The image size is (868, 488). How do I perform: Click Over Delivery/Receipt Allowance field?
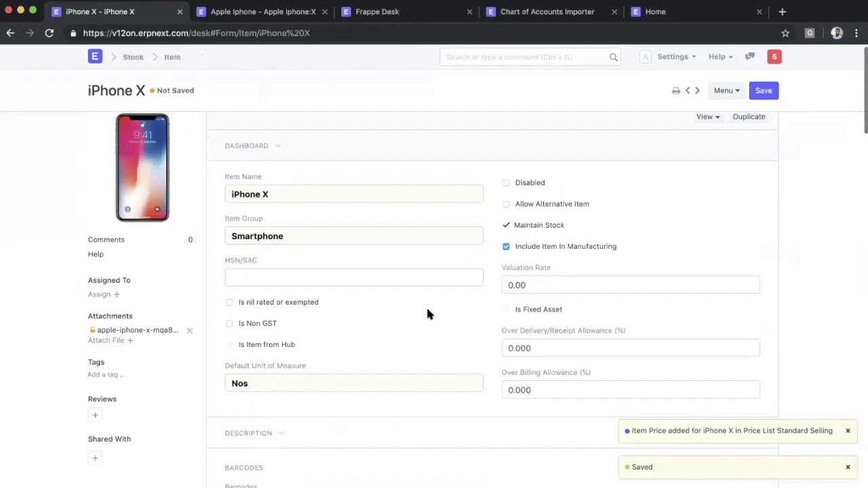631,348
